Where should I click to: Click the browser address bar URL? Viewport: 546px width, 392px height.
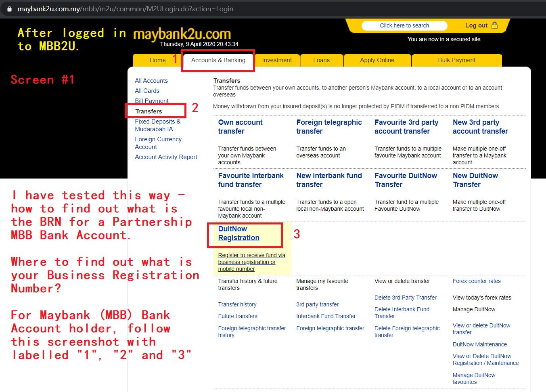[126, 8]
